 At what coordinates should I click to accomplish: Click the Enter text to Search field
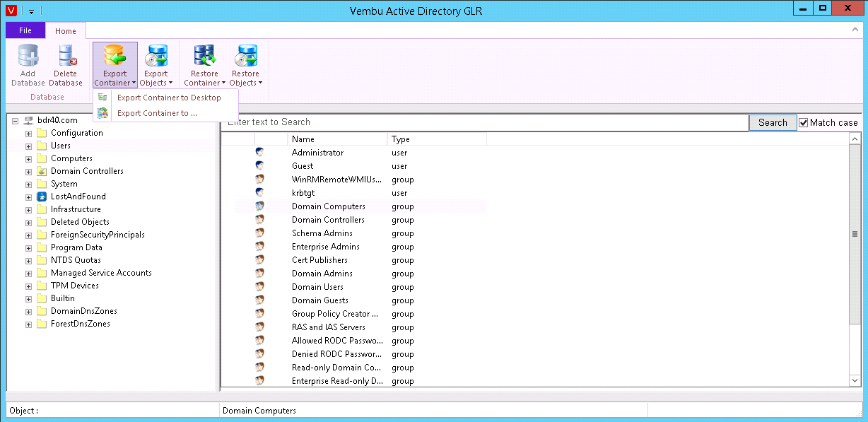pos(485,122)
